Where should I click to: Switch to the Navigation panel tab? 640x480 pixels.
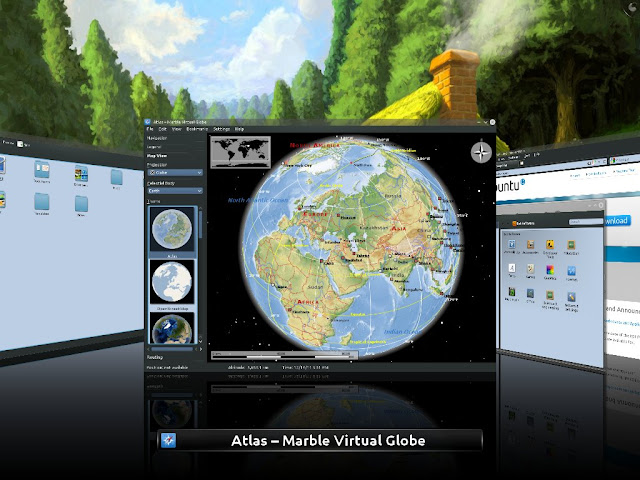click(157, 138)
